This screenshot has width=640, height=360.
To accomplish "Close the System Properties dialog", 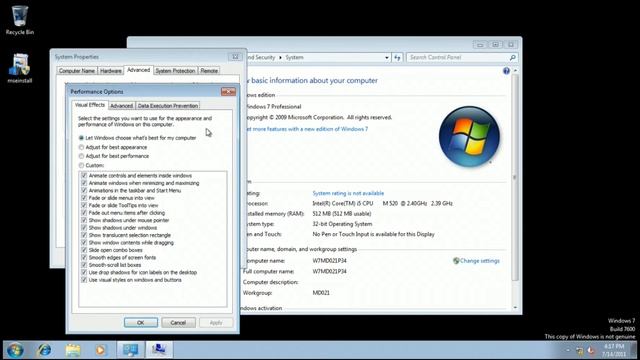I will [235, 57].
